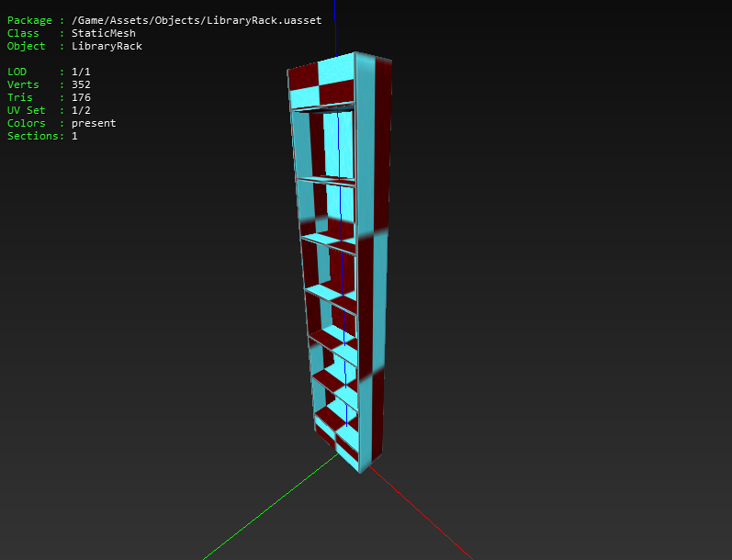The width and height of the screenshot is (732, 560).
Task: Click the Object name LibraryRack
Action: click(107, 46)
